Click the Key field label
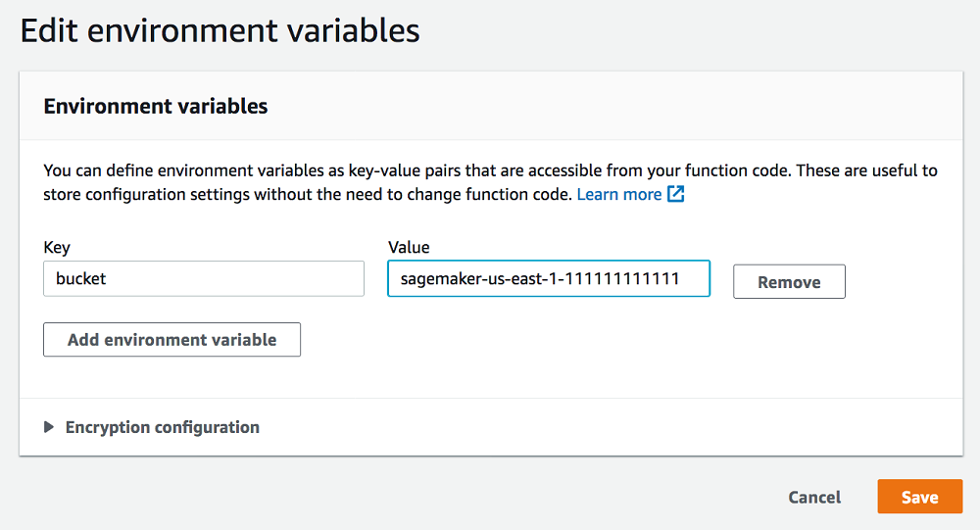This screenshot has width=980, height=530. pyautogui.click(x=57, y=248)
